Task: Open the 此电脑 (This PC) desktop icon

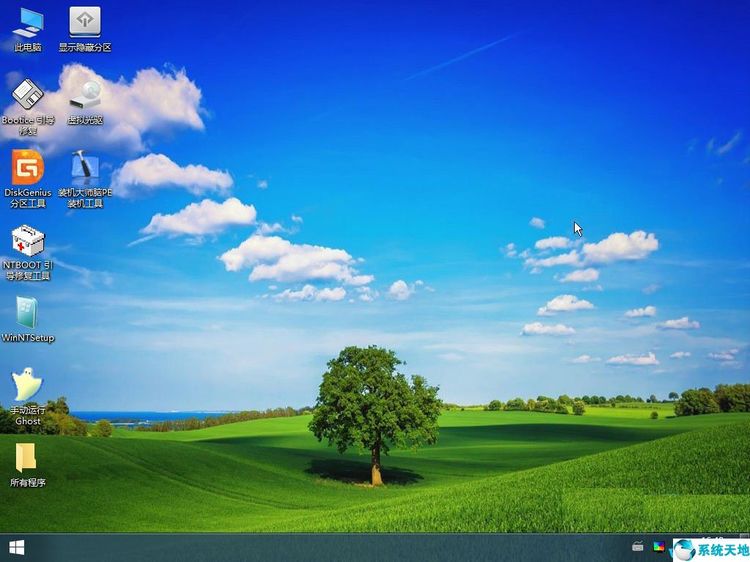Action: point(28,22)
